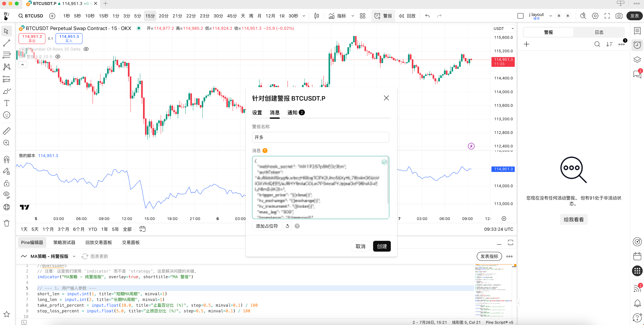The width and height of the screenshot is (644, 325).
Task: Select the cursor arrow tool
Action: (x=7, y=31)
